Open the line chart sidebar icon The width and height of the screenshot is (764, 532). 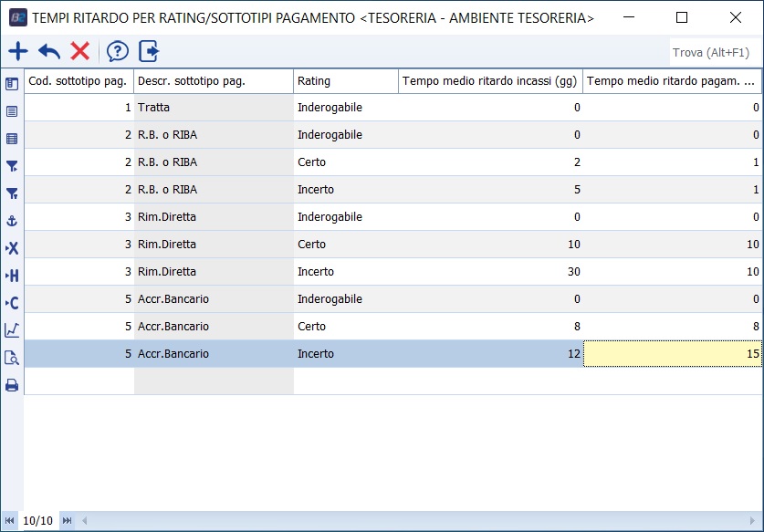pos(12,330)
